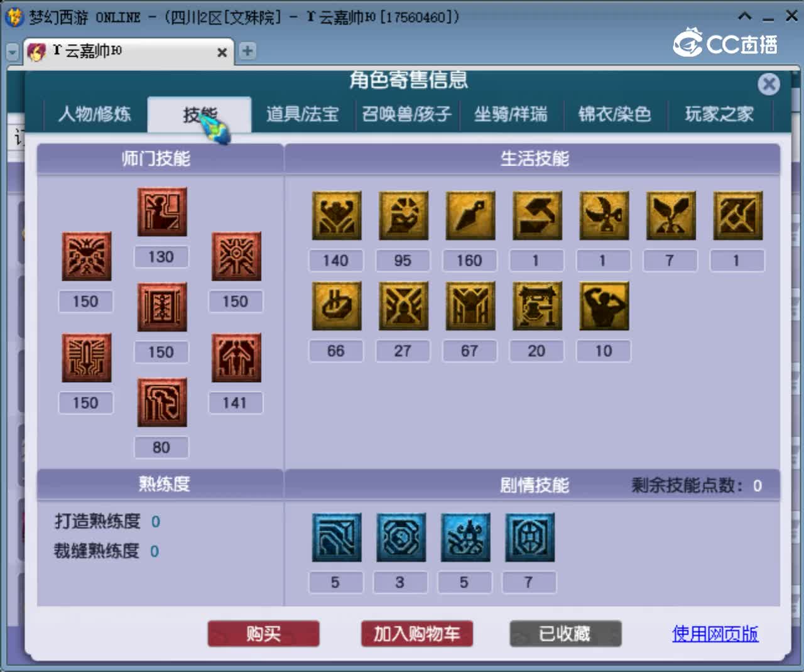
Task: Click the window collapse up-arrow in title bar
Action: tap(744, 16)
